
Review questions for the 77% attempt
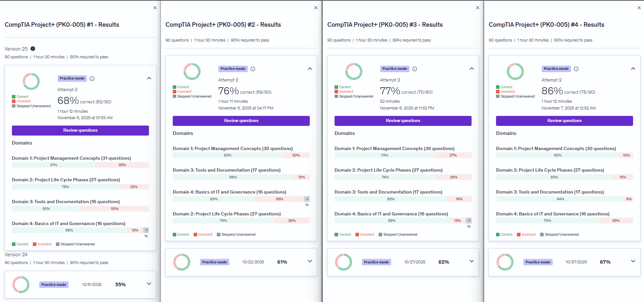pos(403,121)
